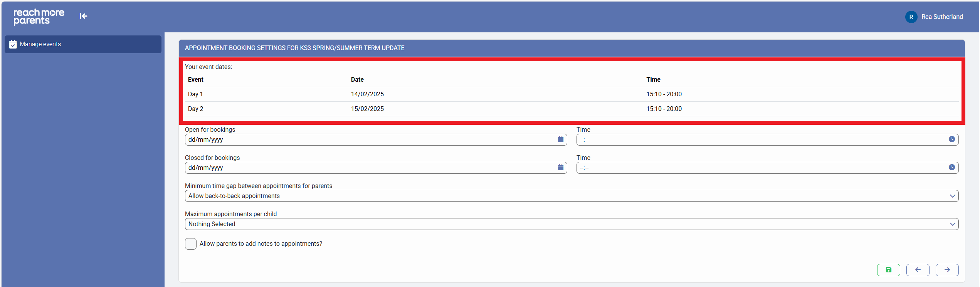Viewport: 980px width, 287px height.
Task: Open the calendar picker for Closed for bookings
Action: point(560,168)
